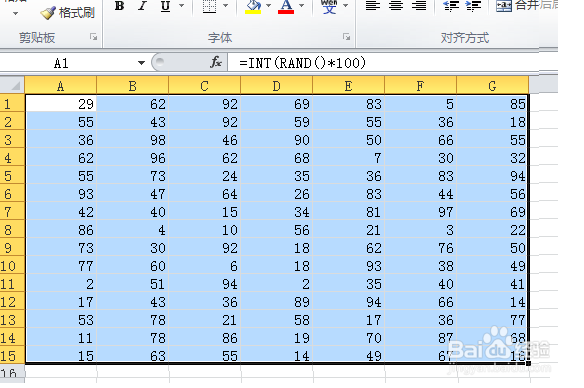This screenshot has width=584, height=388.
Task: Click cell E4 containing 7
Action: [349, 158]
